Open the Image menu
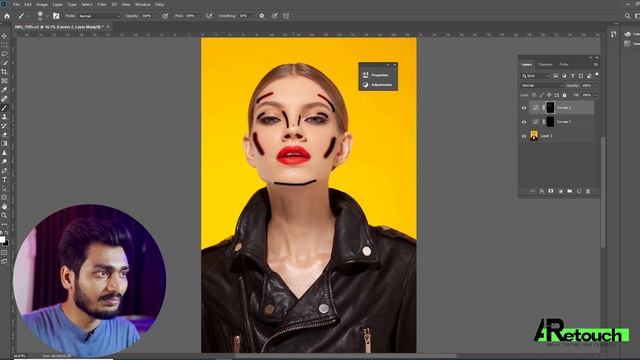 tap(42, 4)
